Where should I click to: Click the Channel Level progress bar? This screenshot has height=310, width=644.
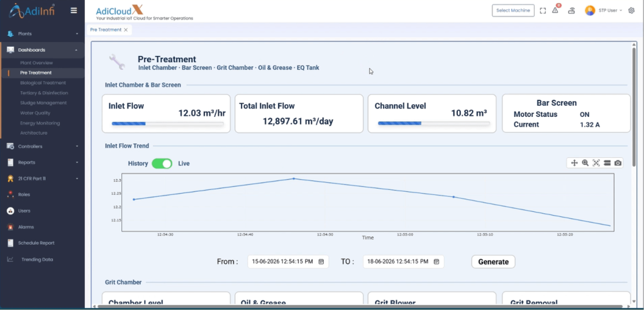(x=434, y=123)
